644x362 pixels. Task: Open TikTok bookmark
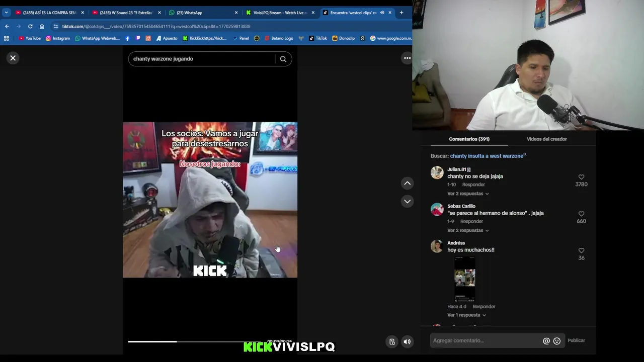click(x=318, y=38)
